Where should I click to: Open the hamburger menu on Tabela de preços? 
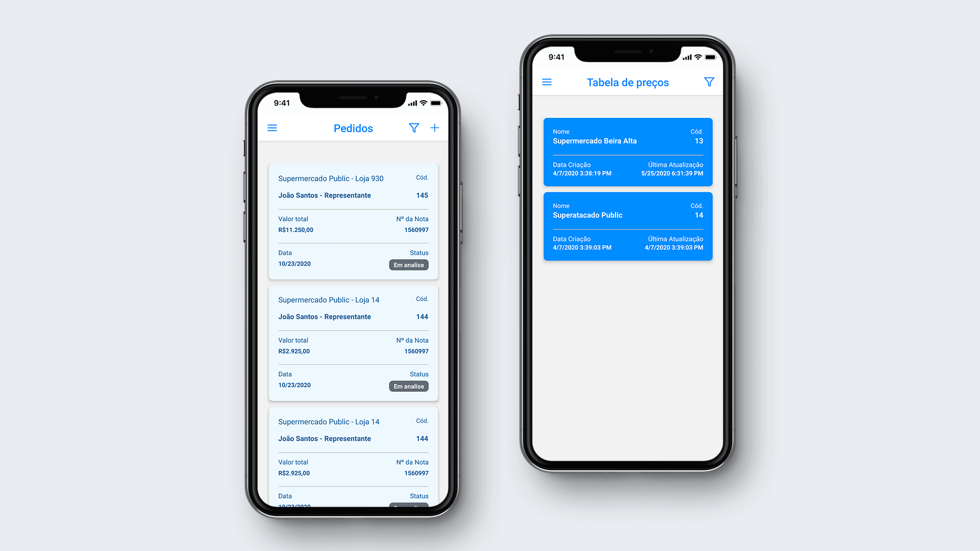pyautogui.click(x=547, y=82)
